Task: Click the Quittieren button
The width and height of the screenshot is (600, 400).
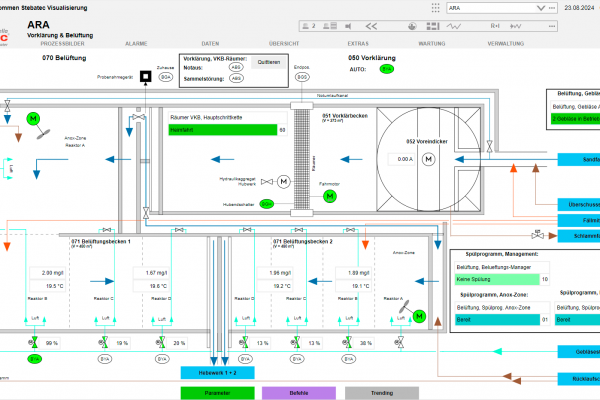Action: click(269, 62)
